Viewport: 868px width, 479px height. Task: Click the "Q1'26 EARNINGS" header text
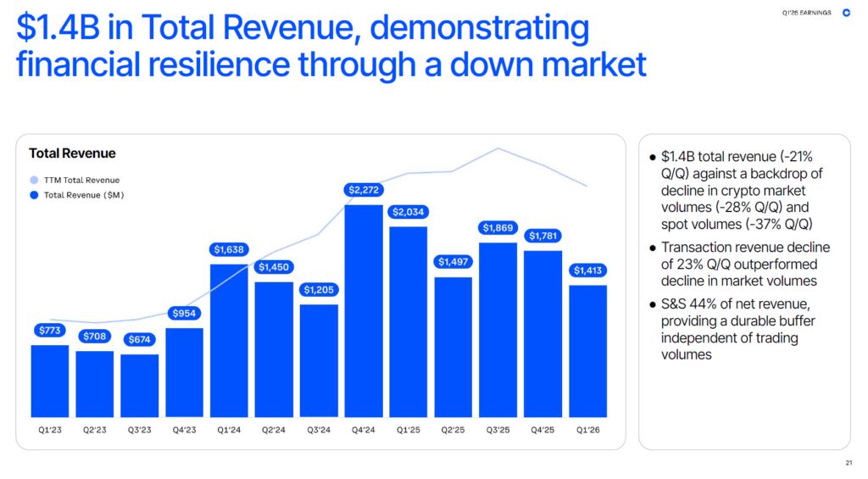tap(807, 12)
